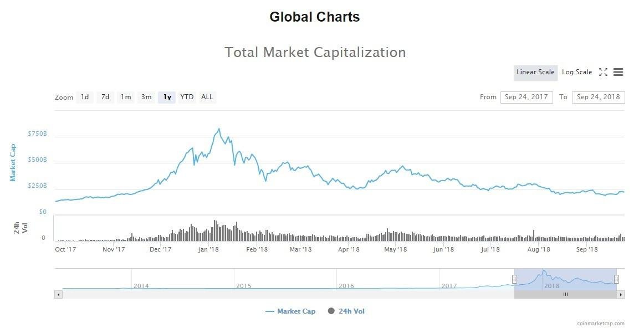Toggle 24h Vol series in legend
The height and width of the screenshot is (333, 644).
pos(346,311)
